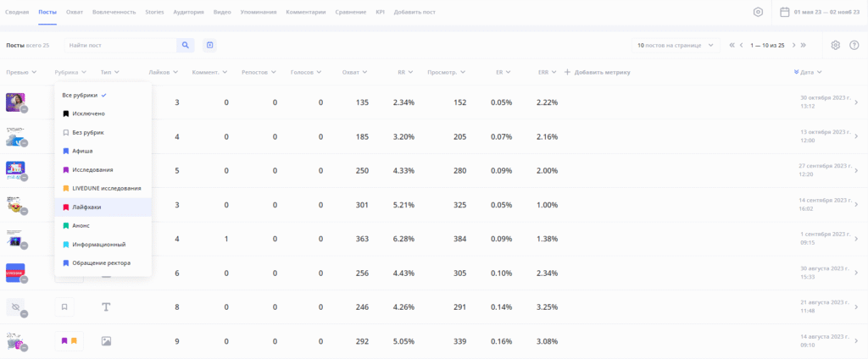Image resolution: width=868 pixels, height=359 pixels.
Task: Jump to the last page with double arrow
Action: [x=803, y=45]
